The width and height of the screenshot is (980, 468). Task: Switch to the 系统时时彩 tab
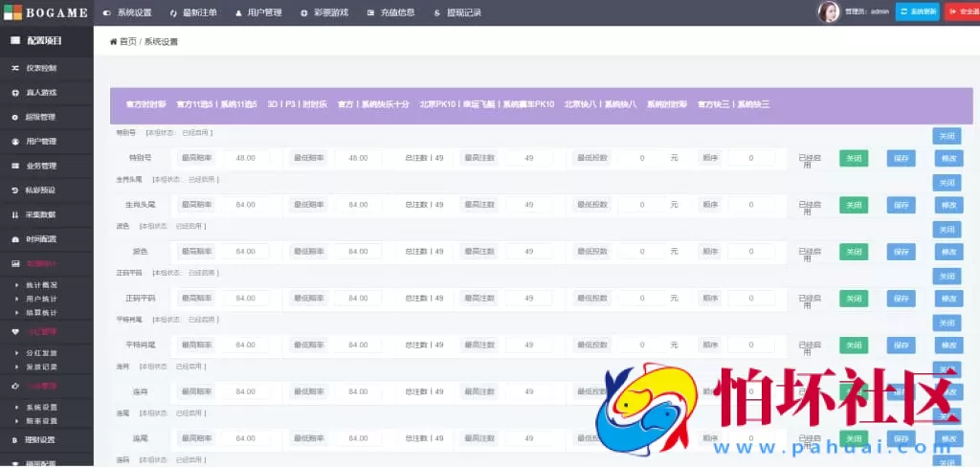point(667,104)
